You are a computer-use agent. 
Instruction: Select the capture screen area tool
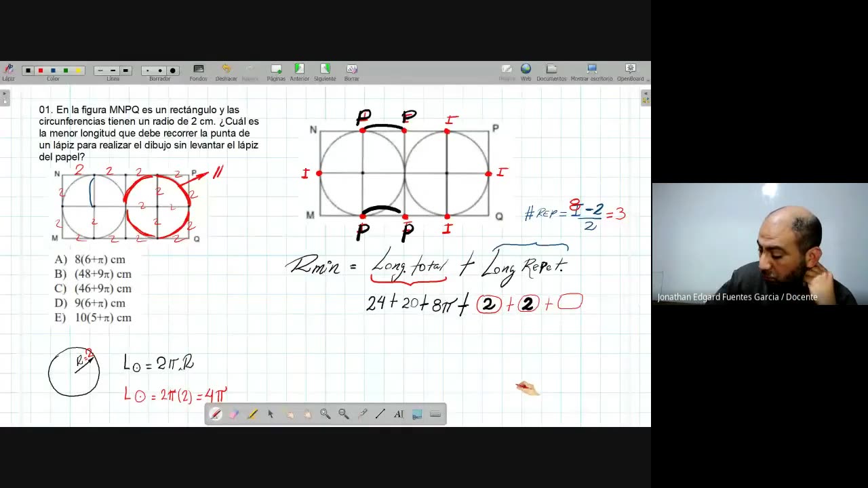417,414
